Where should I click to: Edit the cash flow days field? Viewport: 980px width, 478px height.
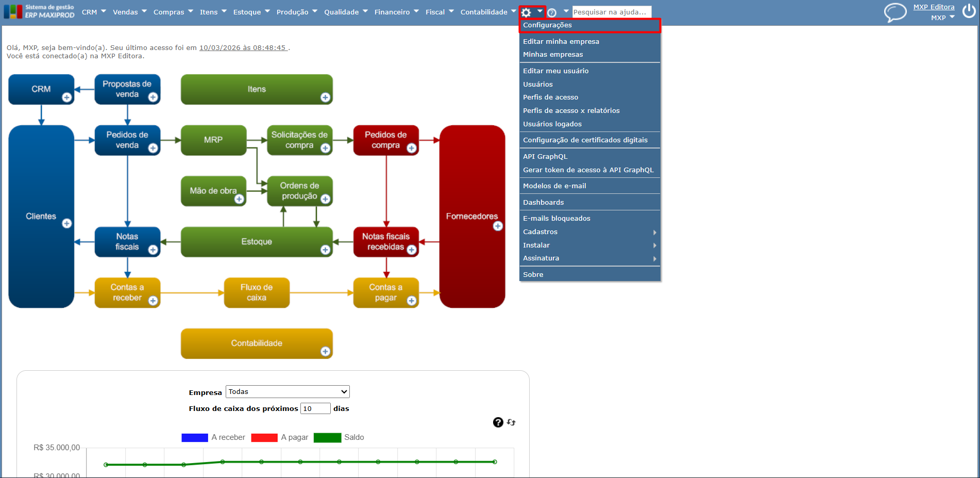coord(315,408)
